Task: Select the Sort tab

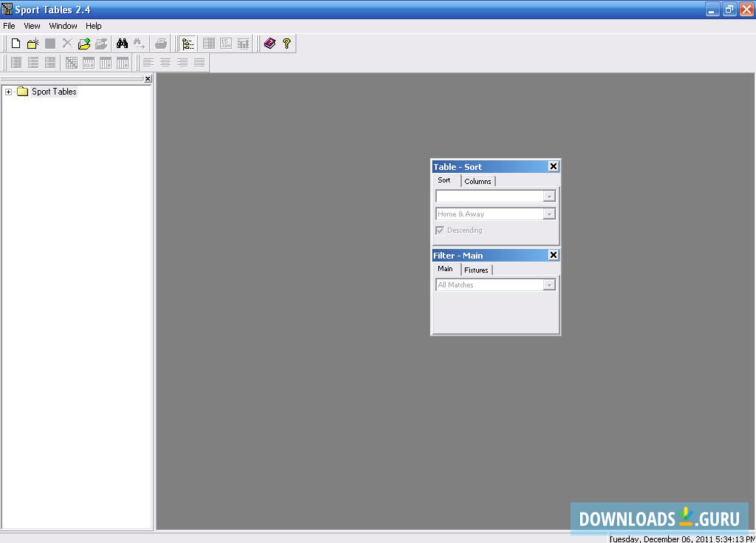Action: point(444,180)
